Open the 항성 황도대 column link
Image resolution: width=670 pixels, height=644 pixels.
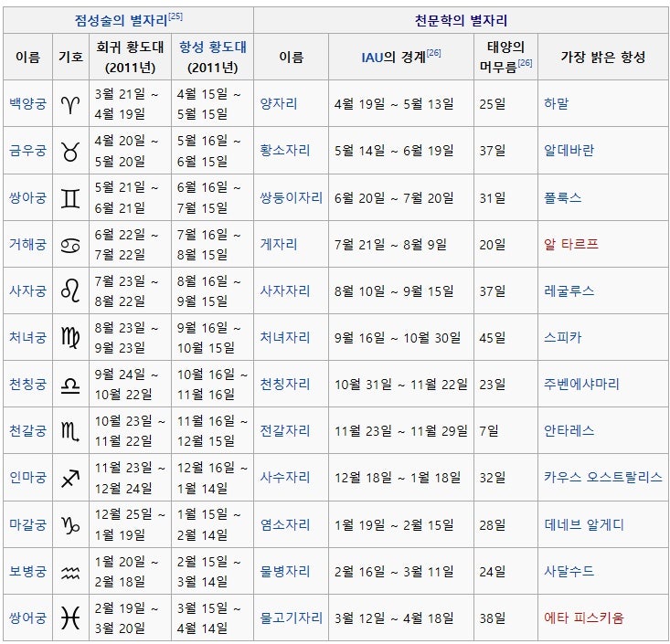pyautogui.click(x=213, y=47)
